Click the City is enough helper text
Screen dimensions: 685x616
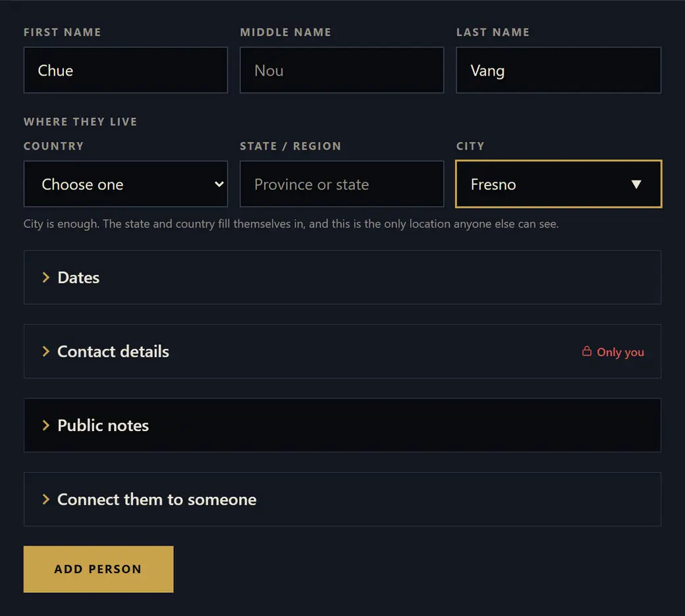click(291, 224)
